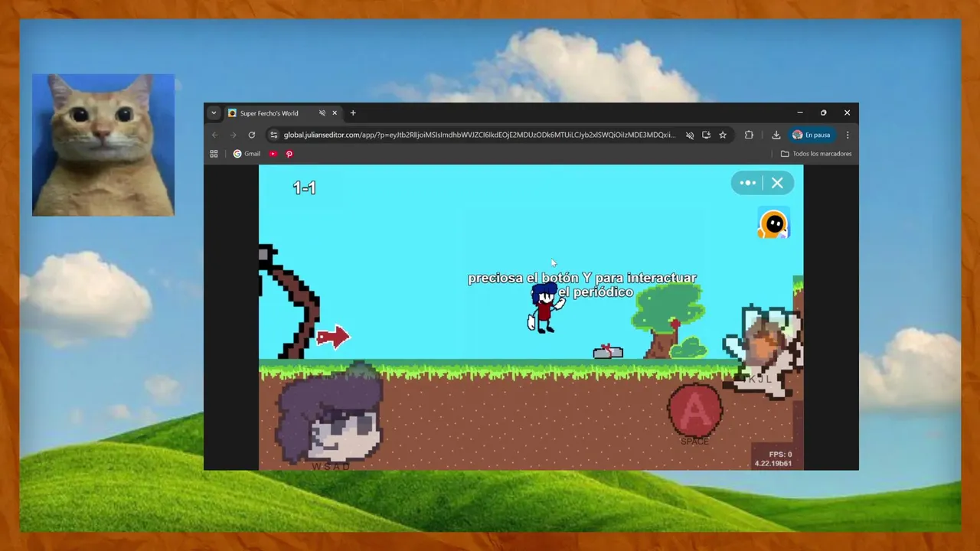View site information icon in address bar
980x551 pixels.
[x=274, y=135]
